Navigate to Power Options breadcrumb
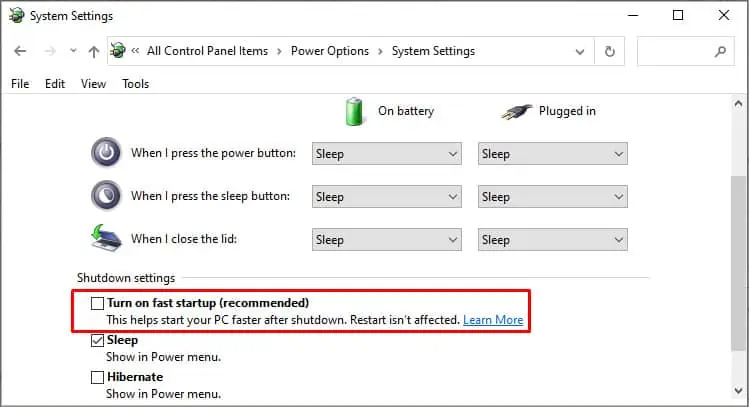 tap(330, 51)
